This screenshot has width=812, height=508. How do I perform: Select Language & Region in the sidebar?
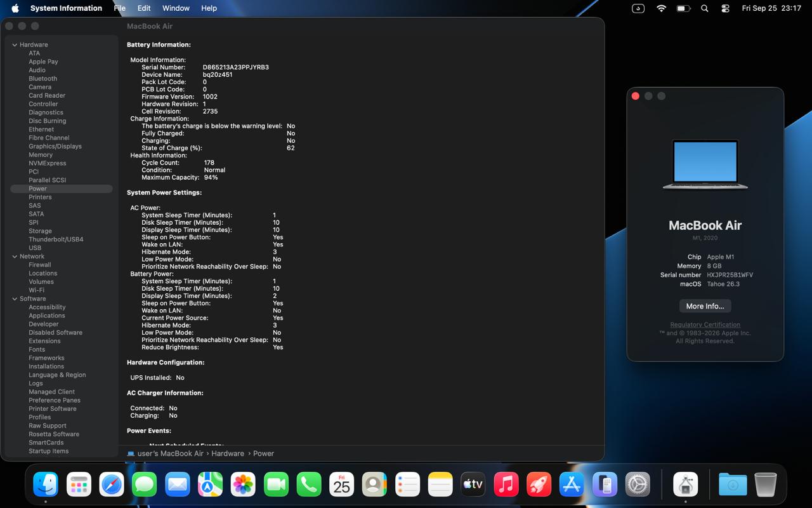pyautogui.click(x=57, y=375)
